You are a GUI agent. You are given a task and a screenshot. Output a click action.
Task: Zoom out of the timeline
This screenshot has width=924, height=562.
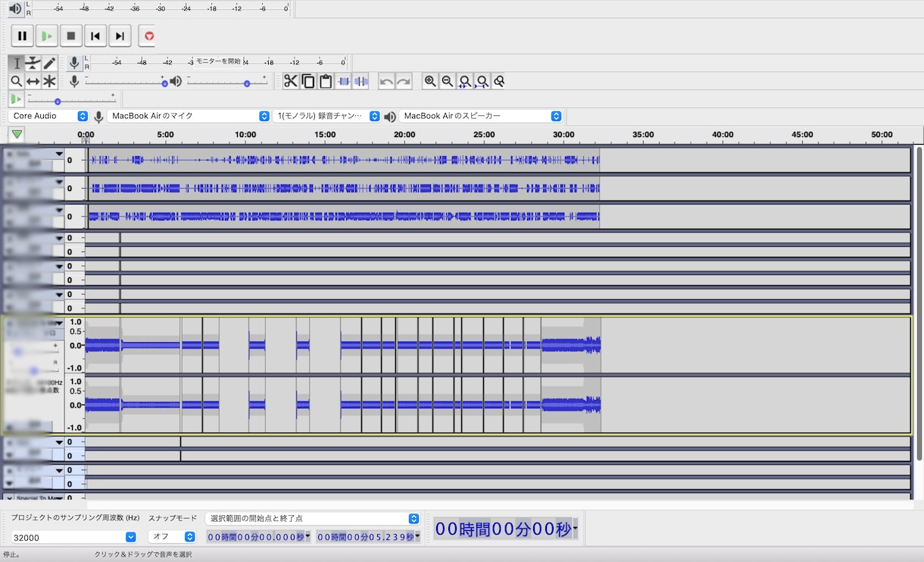tap(448, 81)
